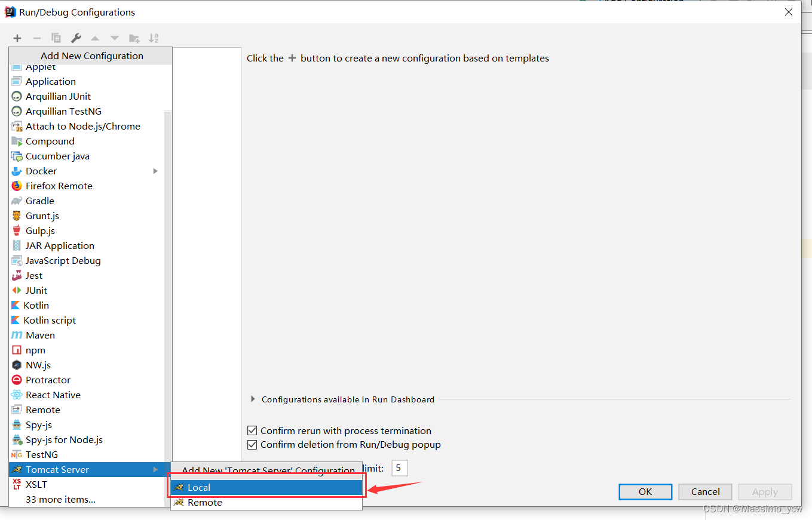Open the Edit Templates wrench icon
The width and height of the screenshot is (812, 520).
click(76, 38)
